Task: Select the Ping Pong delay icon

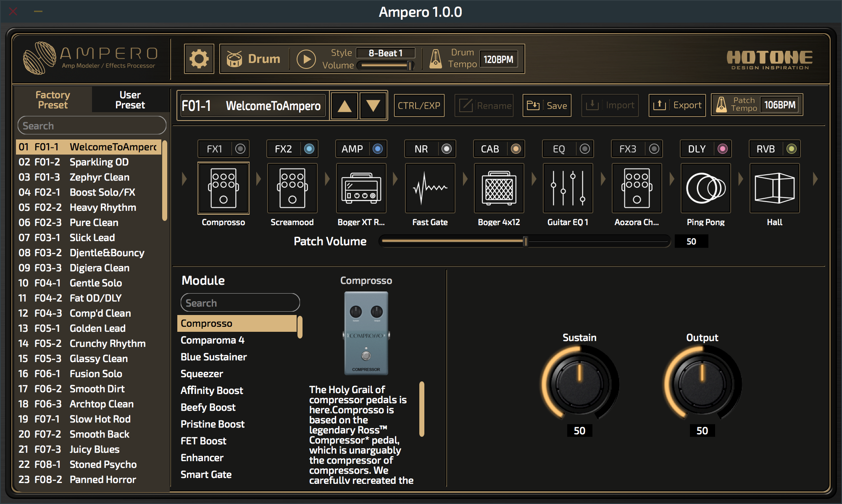Action: [705, 189]
